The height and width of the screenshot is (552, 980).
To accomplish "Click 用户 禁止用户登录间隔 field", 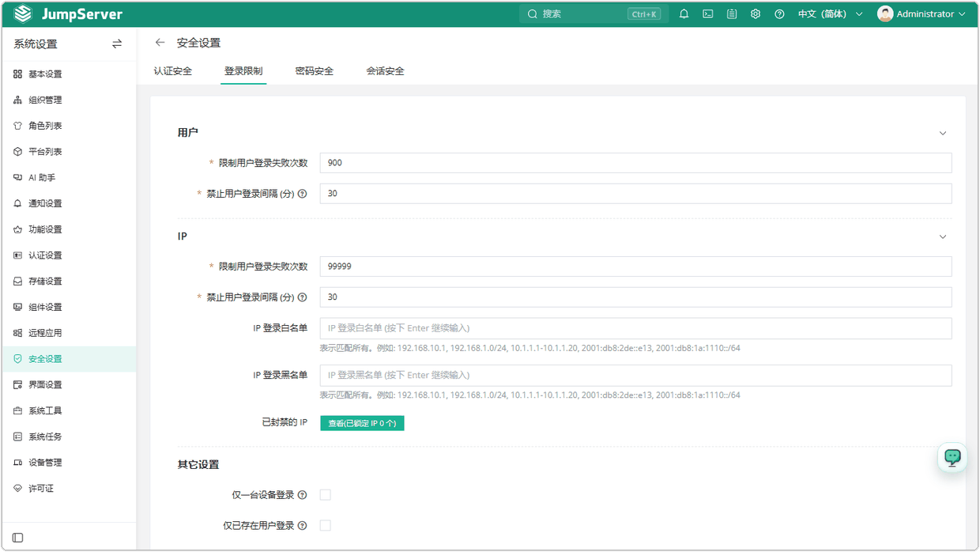I will 635,194.
